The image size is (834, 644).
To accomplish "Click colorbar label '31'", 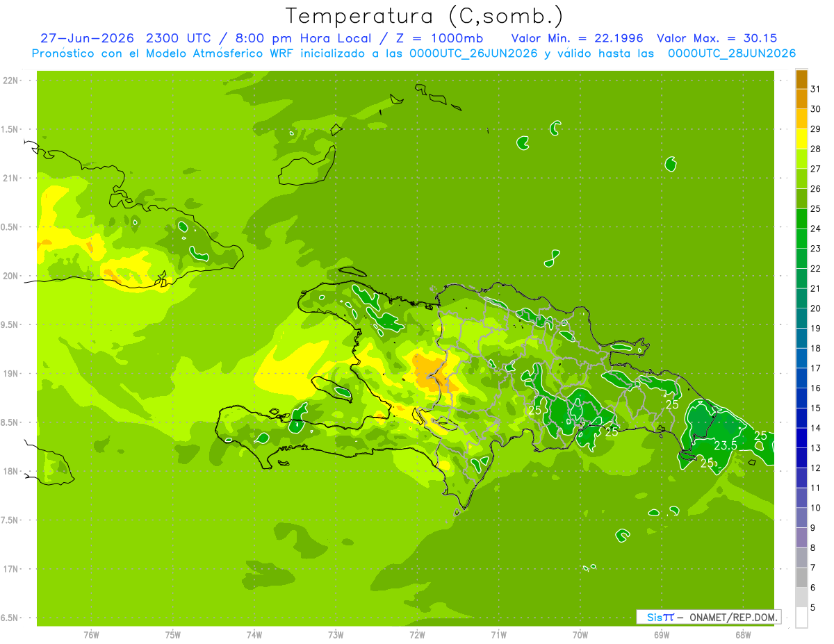I will pos(816,89).
